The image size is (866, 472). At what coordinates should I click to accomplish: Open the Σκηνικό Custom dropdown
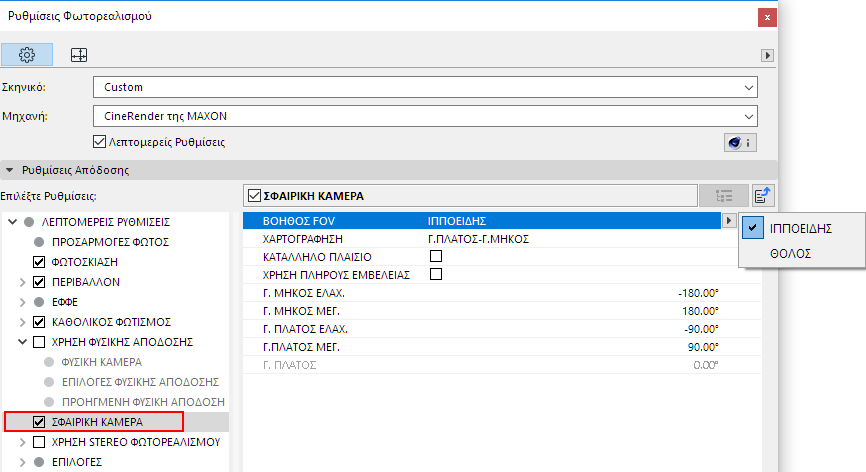(x=425, y=87)
